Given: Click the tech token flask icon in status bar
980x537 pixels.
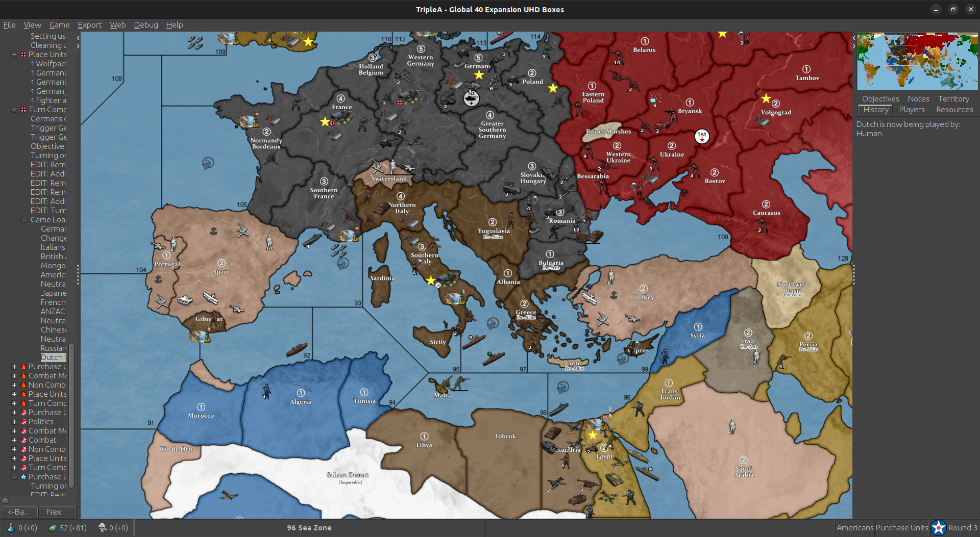Looking at the screenshot, I should pos(11,528).
